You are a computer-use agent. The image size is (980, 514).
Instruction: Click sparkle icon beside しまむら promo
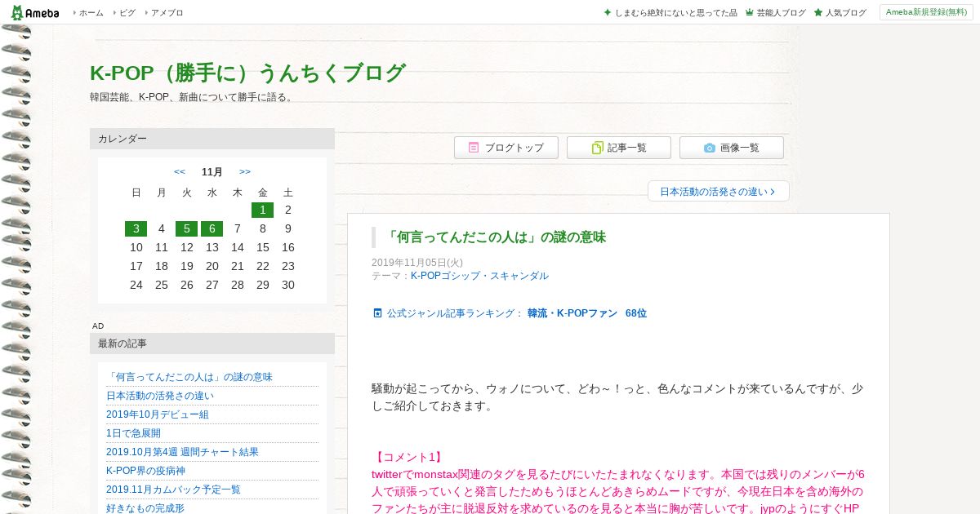pos(607,12)
